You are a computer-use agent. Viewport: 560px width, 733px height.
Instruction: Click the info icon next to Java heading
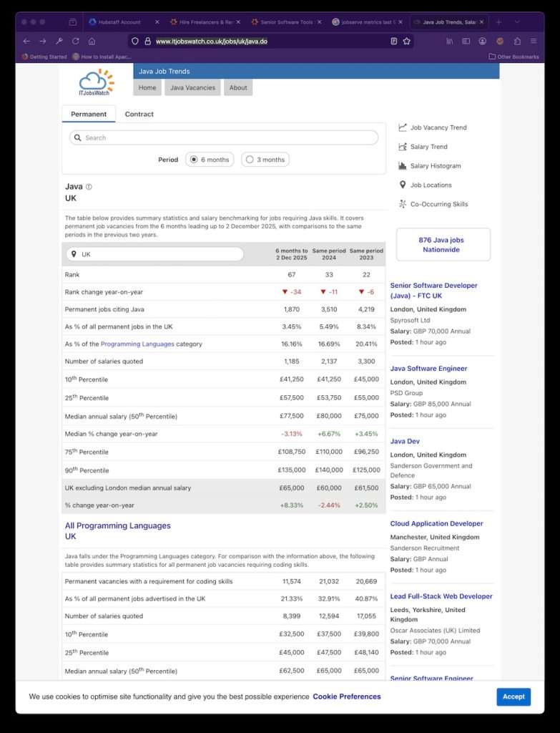click(x=89, y=187)
